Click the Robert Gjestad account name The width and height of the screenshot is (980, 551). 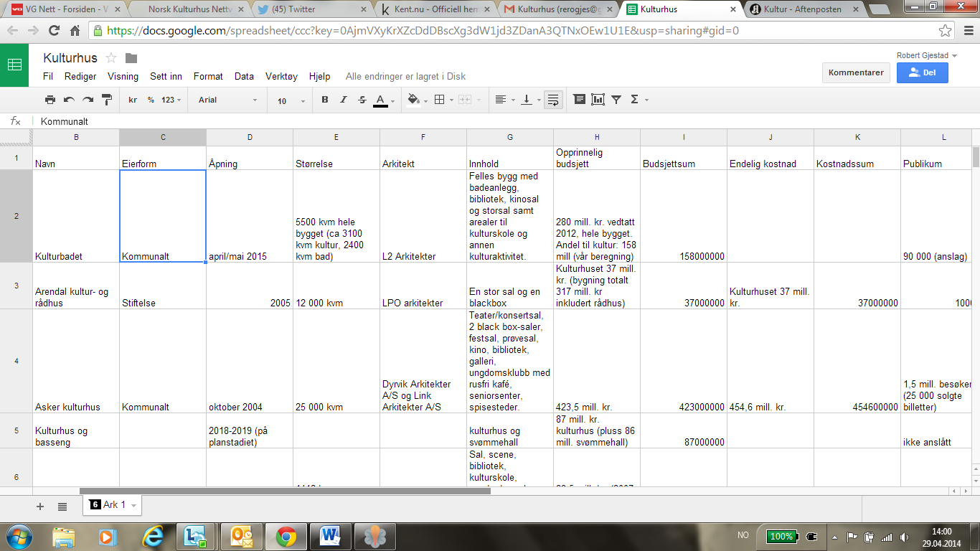coord(922,55)
